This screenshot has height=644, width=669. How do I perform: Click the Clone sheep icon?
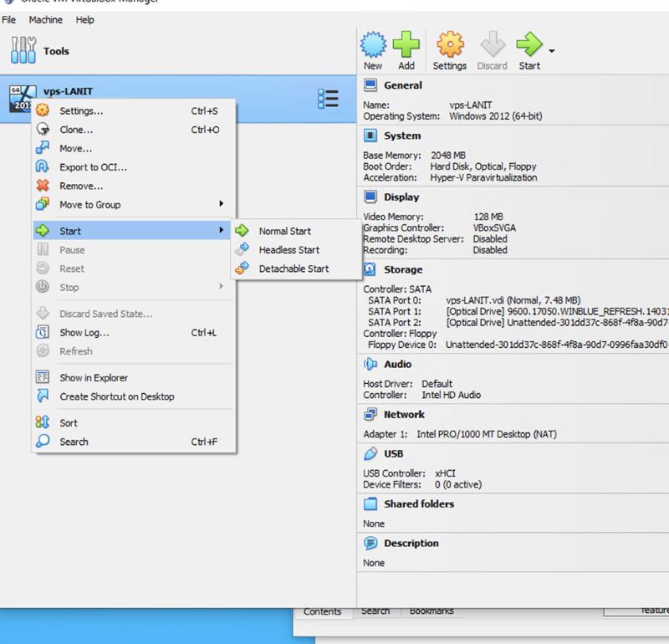(43, 129)
